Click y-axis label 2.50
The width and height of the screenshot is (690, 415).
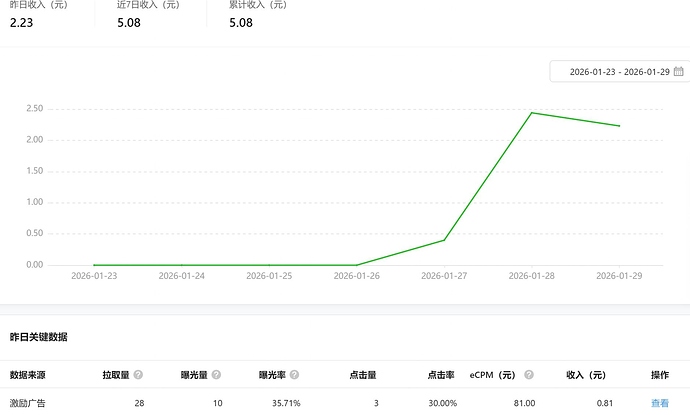tap(35, 108)
